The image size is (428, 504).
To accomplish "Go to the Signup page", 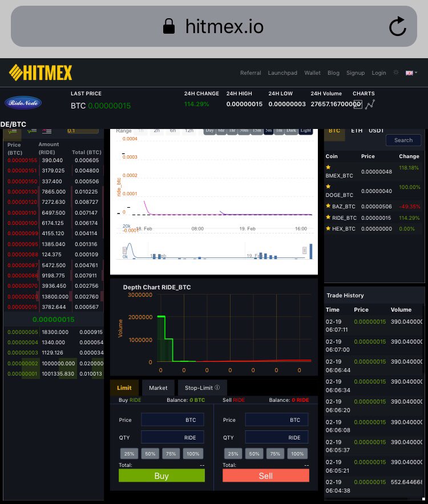I will [356, 73].
